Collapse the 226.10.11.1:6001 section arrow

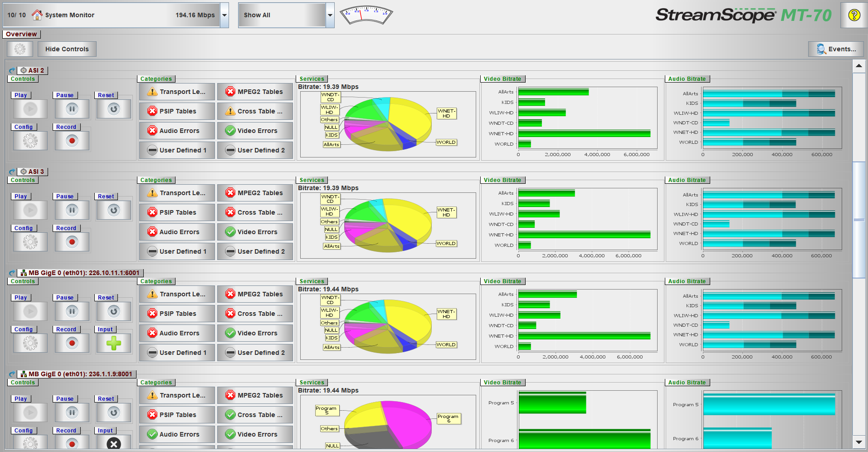pyautogui.click(x=12, y=273)
